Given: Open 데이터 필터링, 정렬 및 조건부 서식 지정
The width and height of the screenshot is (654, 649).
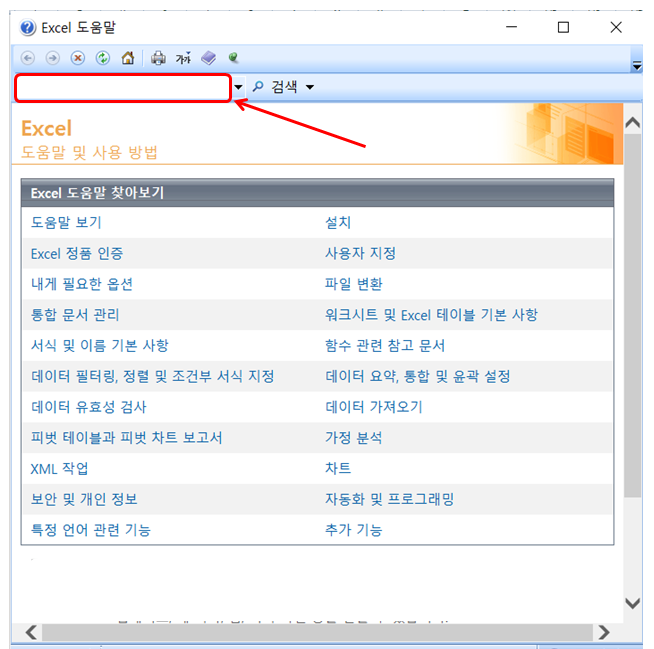Looking at the screenshot, I should pos(153,376).
